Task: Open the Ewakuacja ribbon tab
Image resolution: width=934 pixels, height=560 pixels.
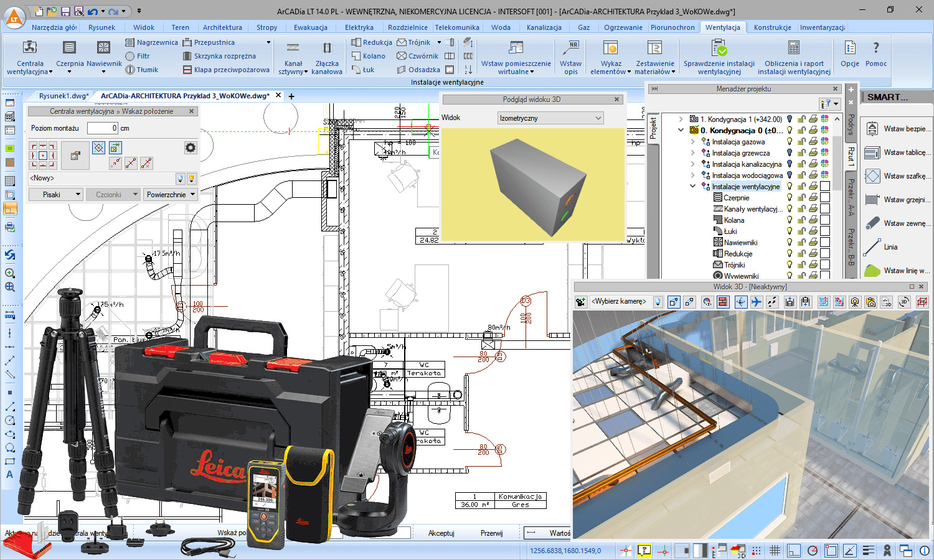Action: (x=310, y=27)
